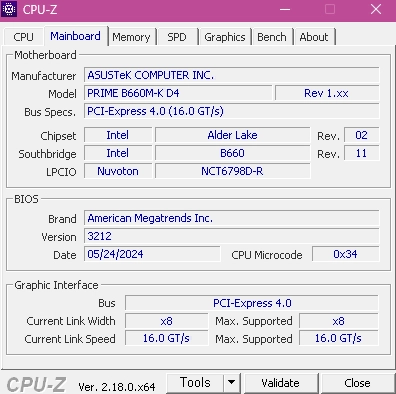
Task: Click the CPU Microcode value 0x34
Action: (346, 254)
